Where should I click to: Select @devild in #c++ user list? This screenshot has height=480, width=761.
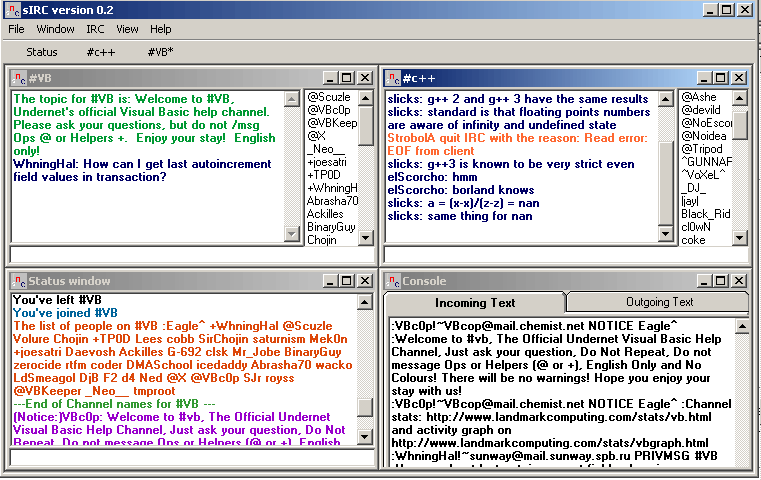(701, 110)
